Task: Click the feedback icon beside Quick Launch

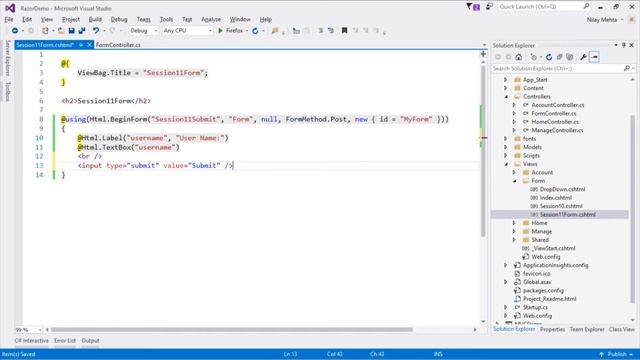Action: pyautogui.click(x=489, y=7)
